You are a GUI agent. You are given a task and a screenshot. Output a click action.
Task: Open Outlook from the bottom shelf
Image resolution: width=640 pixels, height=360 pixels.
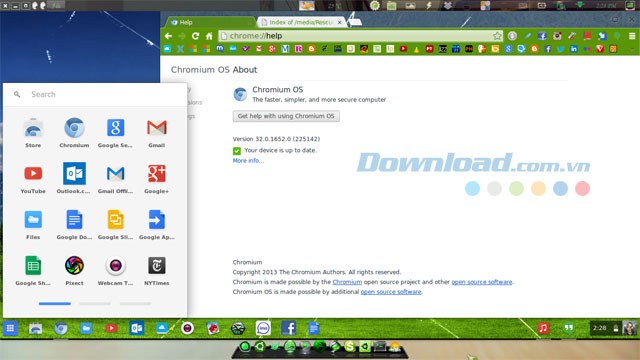click(137, 328)
